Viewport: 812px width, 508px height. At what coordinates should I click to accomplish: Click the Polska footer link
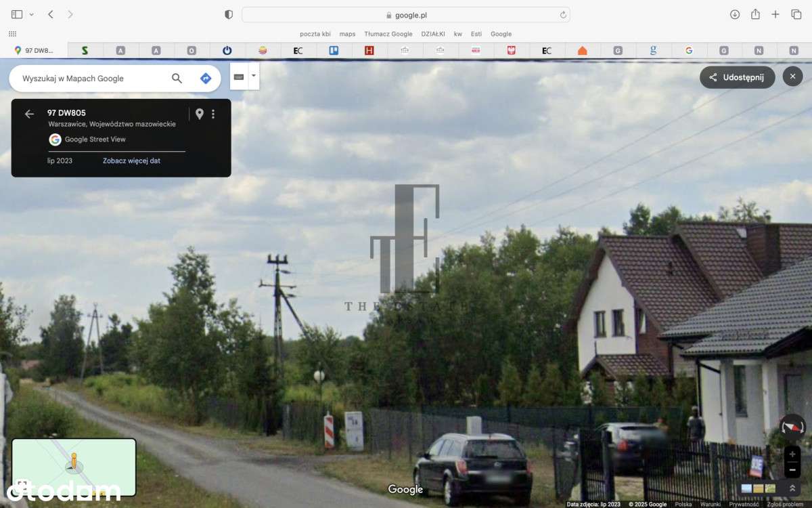point(683,504)
